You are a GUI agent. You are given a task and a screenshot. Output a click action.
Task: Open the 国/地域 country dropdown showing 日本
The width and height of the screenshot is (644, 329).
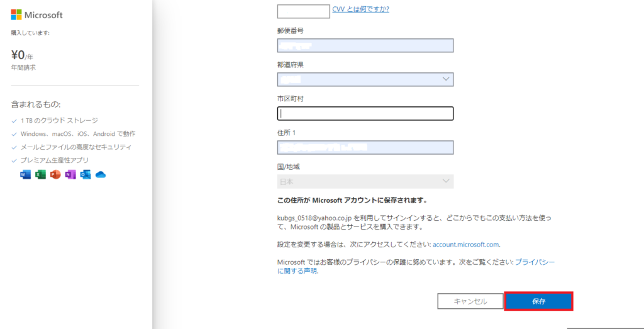click(365, 181)
